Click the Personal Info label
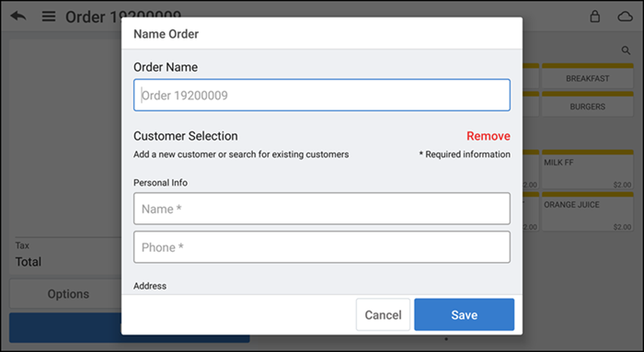This screenshot has height=352, width=644. (x=160, y=183)
